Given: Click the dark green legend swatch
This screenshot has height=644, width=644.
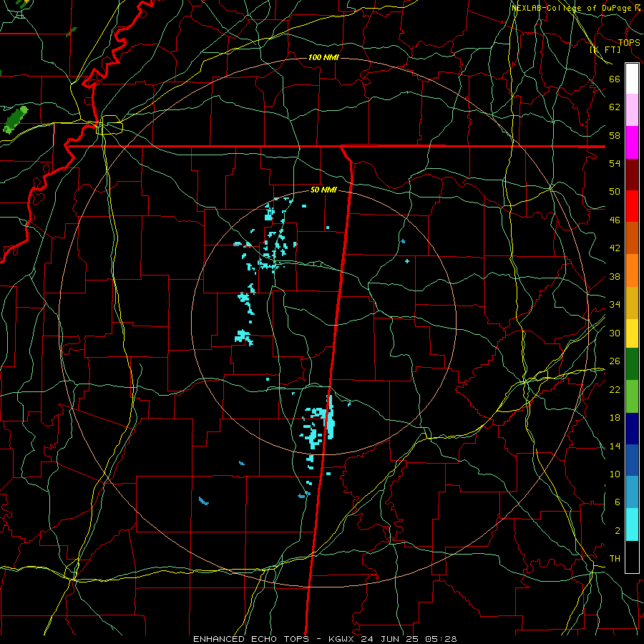Looking at the screenshot, I should 632,364.
